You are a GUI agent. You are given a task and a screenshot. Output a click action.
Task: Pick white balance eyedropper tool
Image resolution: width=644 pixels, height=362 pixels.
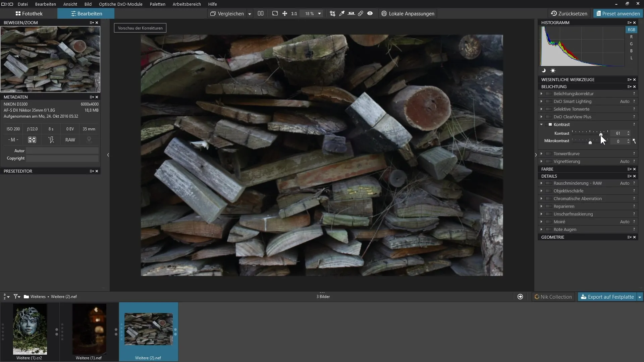[x=342, y=14]
